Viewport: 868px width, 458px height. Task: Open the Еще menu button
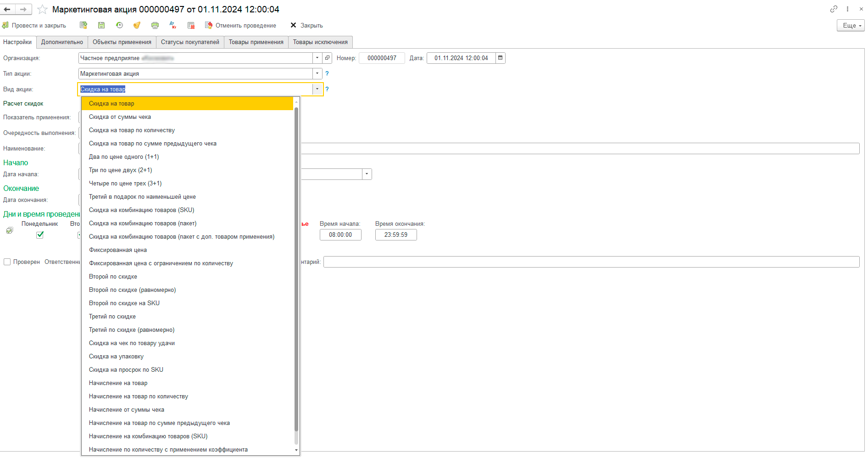click(x=851, y=25)
